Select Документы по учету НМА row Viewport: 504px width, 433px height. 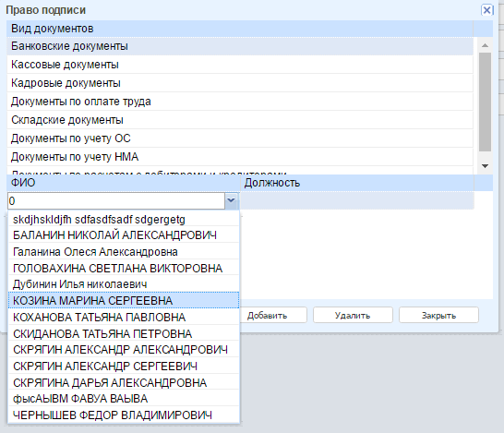[240, 157]
